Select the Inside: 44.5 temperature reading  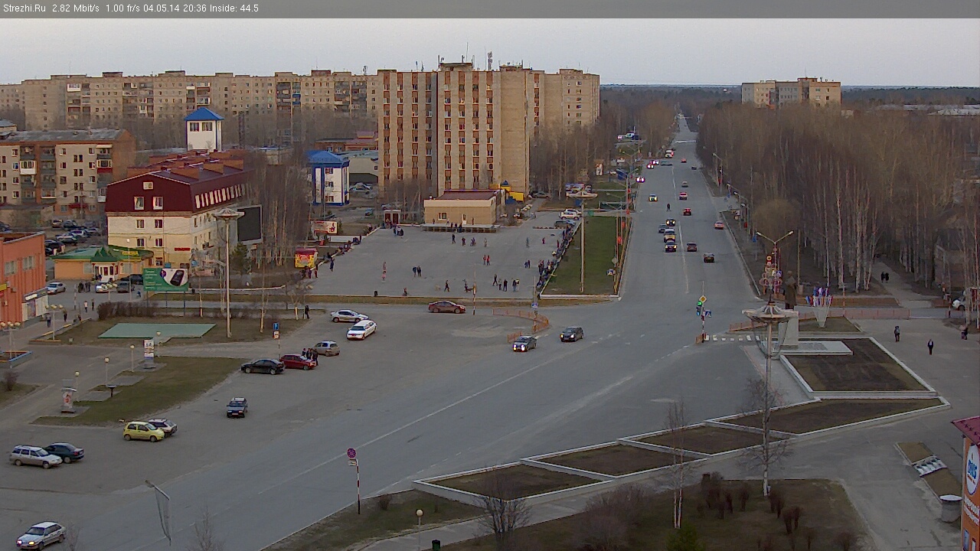point(235,8)
